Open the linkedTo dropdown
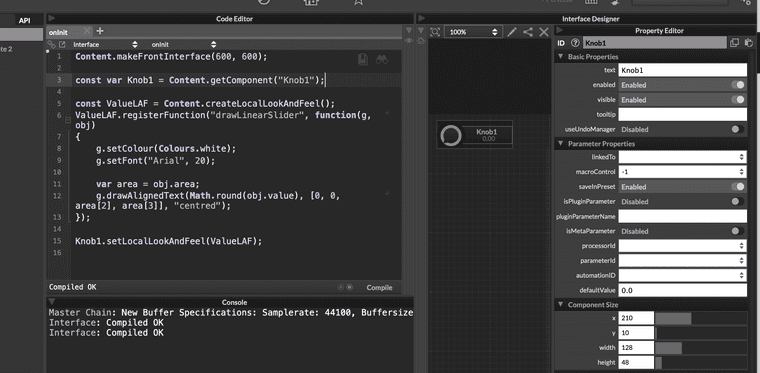The image size is (760, 373). click(x=682, y=157)
